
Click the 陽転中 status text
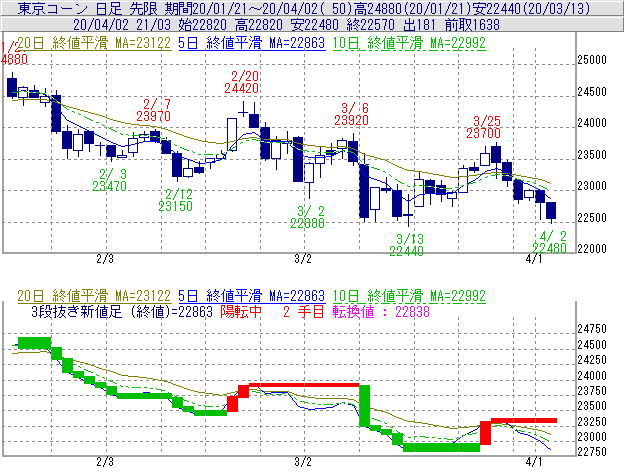pos(242,311)
